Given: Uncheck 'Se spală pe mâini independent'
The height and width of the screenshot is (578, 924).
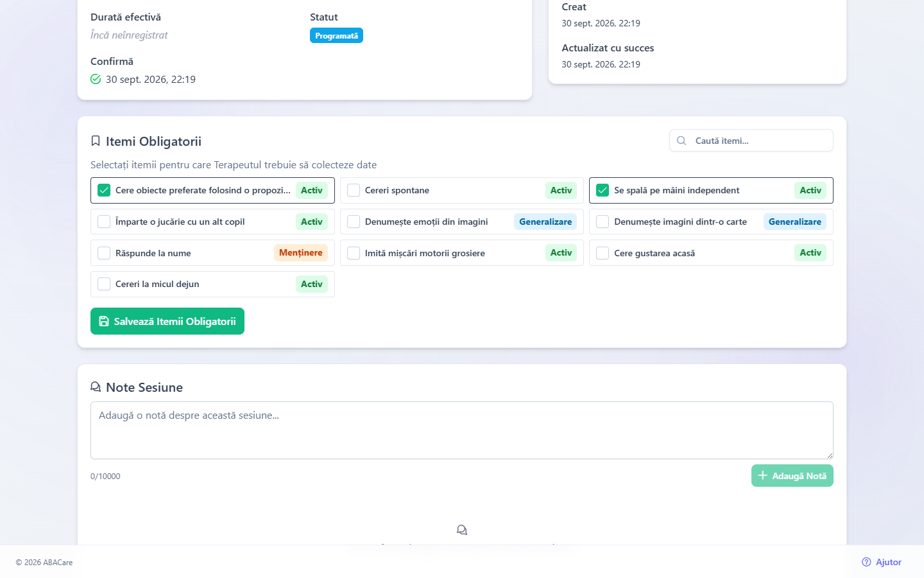Looking at the screenshot, I should pos(603,190).
